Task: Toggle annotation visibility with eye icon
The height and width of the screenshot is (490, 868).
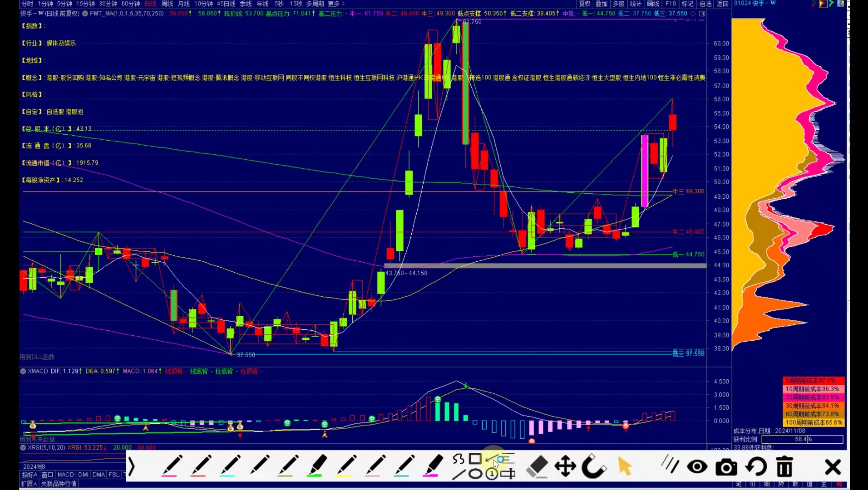Action: pos(697,467)
